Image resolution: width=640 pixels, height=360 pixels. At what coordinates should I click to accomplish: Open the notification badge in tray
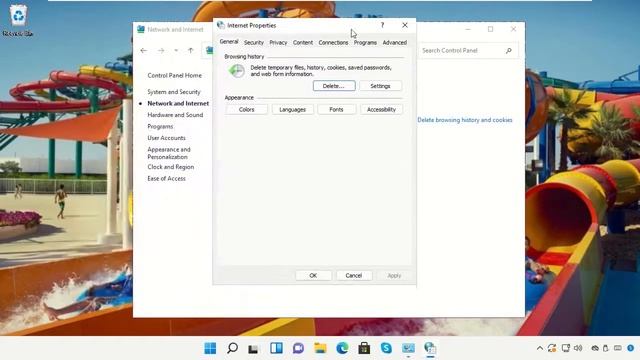pyautogui.click(x=631, y=348)
